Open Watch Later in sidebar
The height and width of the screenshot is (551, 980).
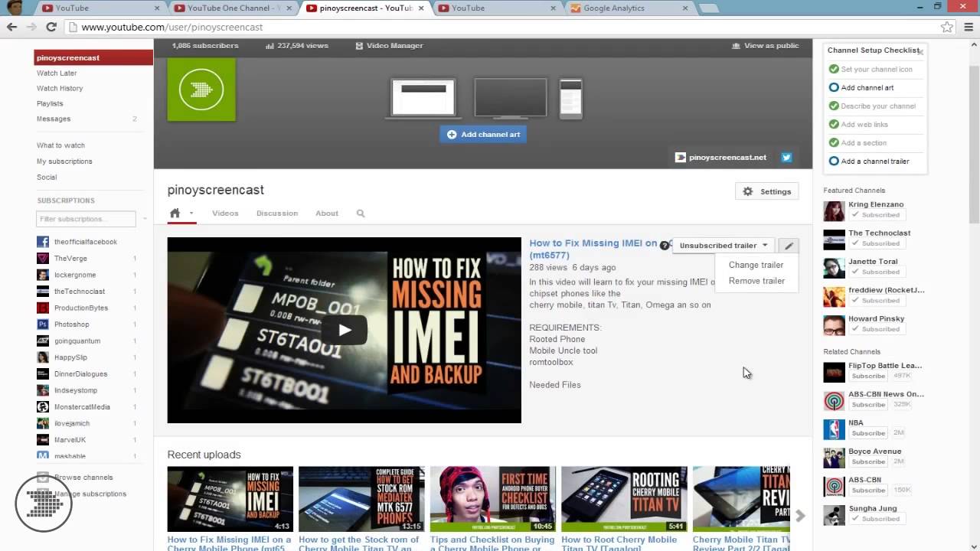pyautogui.click(x=57, y=73)
